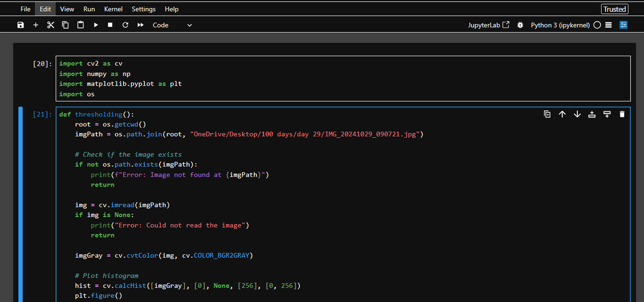The image size is (644, 302).
Task: Copy the selected cell from the toolbar
Action: (x=65, y=25)
